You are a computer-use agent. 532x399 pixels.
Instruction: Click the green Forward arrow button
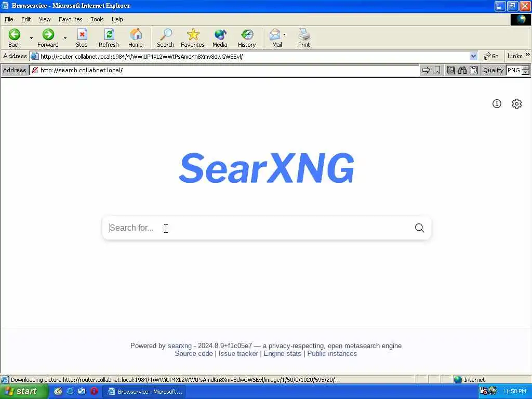click(48, 37)
